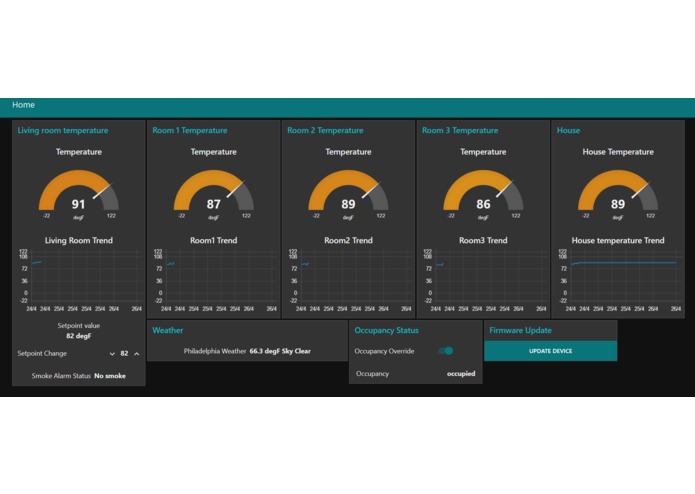
Task: Select the "Weather" panel title
Action: [x=168, y=330]
